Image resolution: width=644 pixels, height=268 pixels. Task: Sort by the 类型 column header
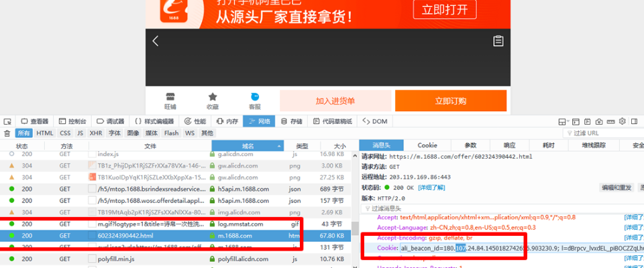point(303,146)
